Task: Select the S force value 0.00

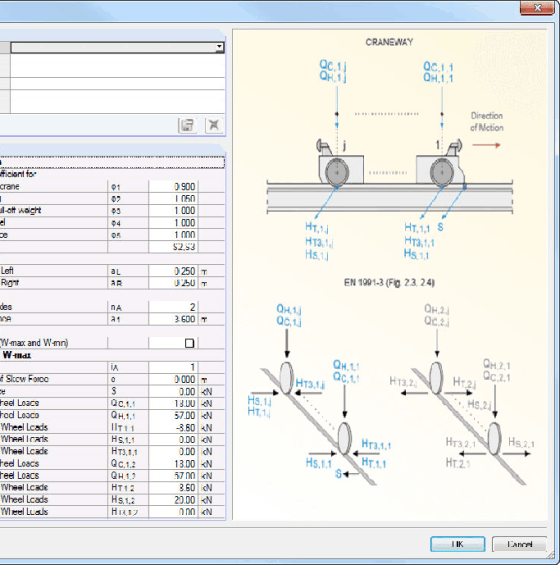Action: click(x=173, y=391)
